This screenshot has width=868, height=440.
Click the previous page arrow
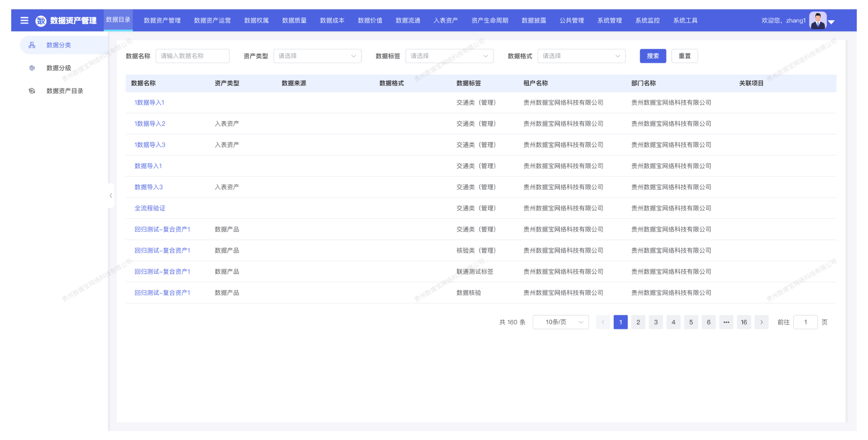click(603, 322)
